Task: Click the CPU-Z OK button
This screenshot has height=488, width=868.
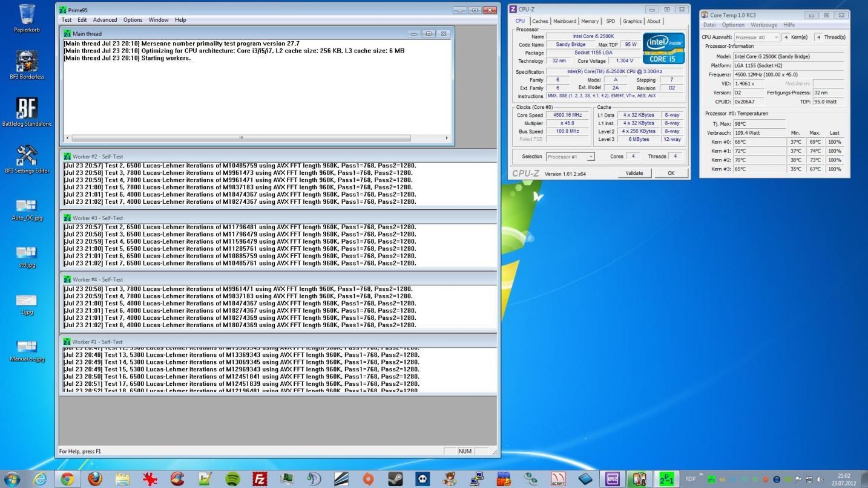Action: [x=671, y=173]
